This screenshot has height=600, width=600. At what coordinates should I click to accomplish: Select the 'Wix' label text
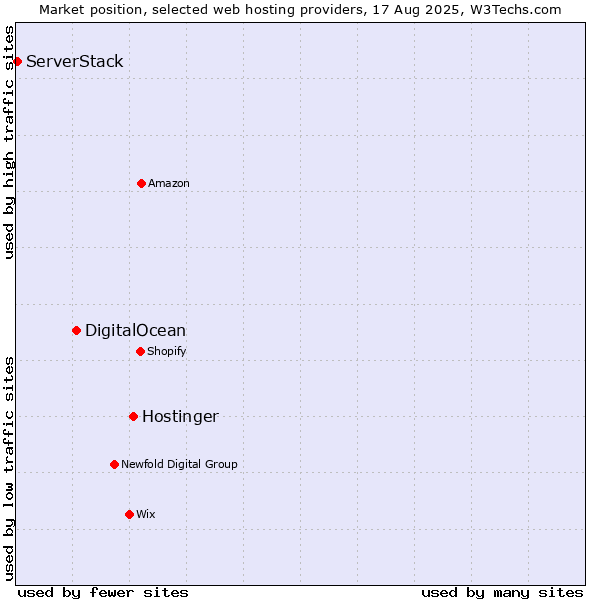pos(146,514)
